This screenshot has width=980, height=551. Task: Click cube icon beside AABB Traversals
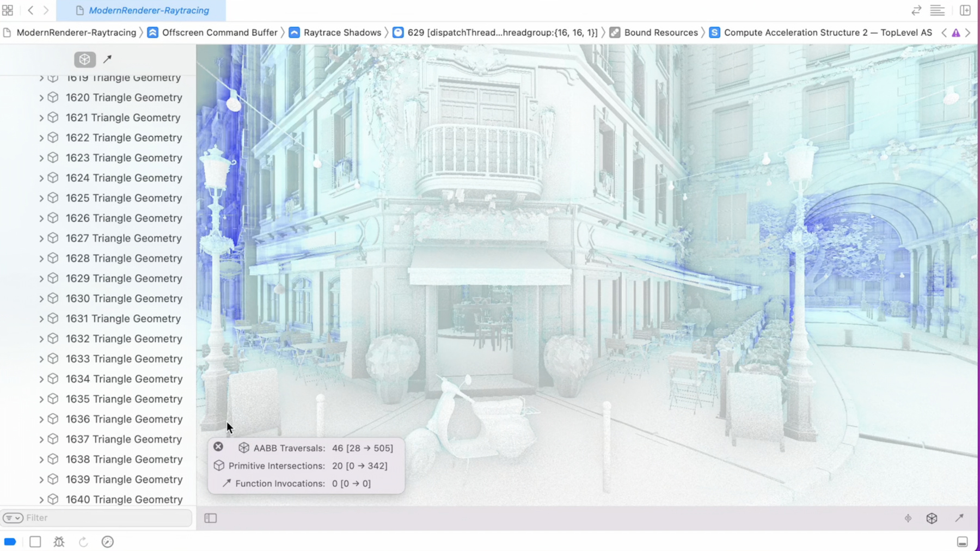click(244, 448)
